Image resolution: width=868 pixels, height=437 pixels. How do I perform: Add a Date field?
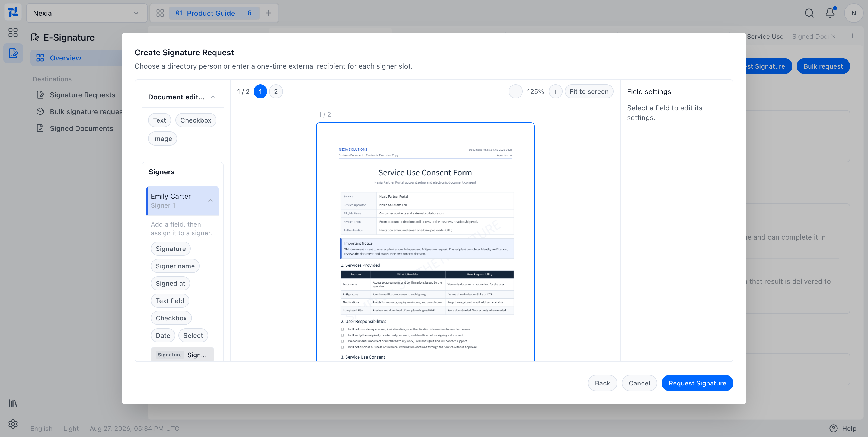[x=163, y=335]
